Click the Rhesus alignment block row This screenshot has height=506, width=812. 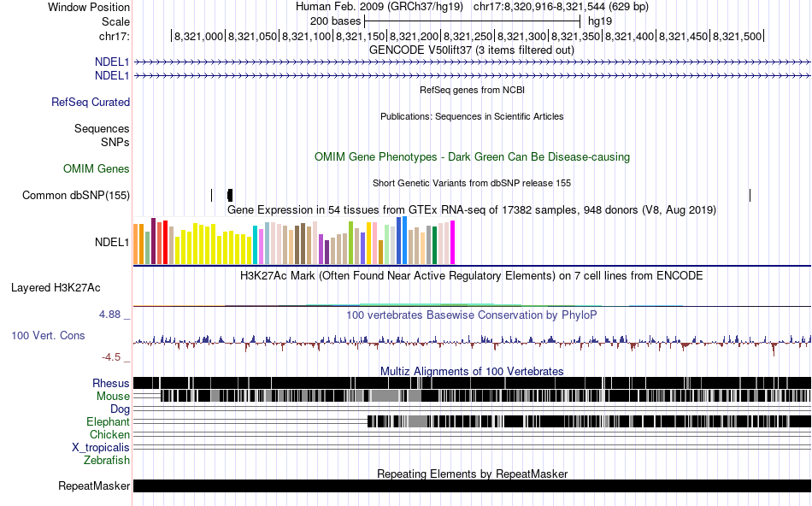click(473, 383)
